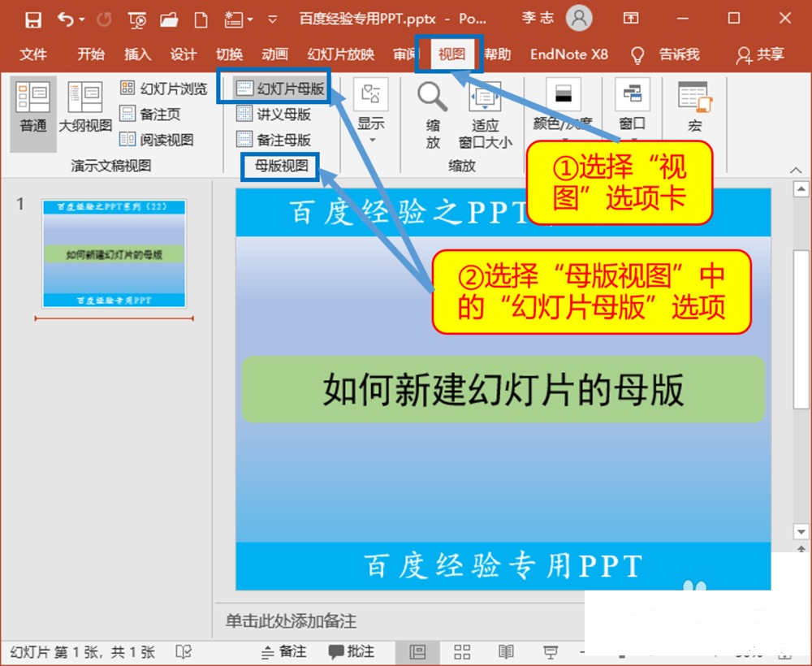Open 备注母版 notes master

tap(274, 140)
